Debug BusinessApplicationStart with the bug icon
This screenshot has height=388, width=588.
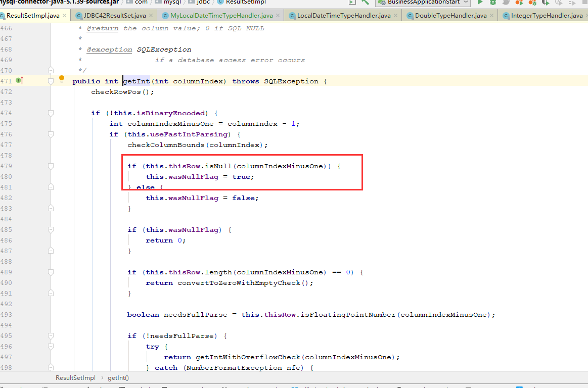(x=493, y=2)
